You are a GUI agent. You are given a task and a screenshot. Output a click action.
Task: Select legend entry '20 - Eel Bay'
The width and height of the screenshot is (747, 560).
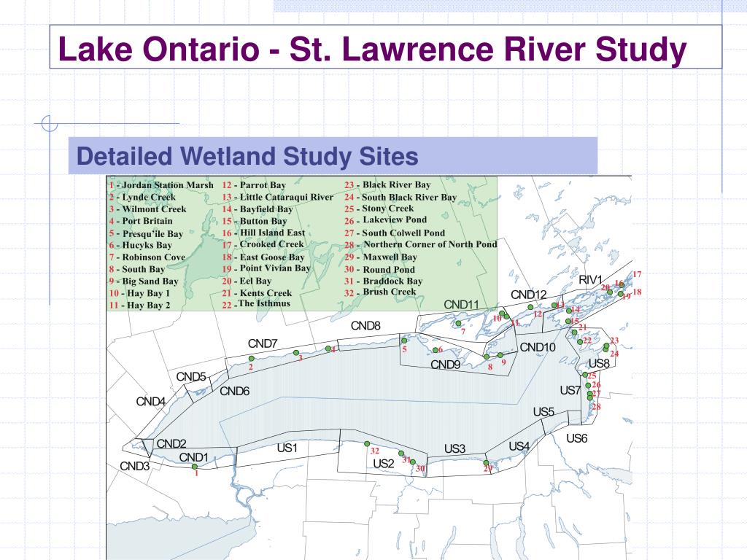247,281
